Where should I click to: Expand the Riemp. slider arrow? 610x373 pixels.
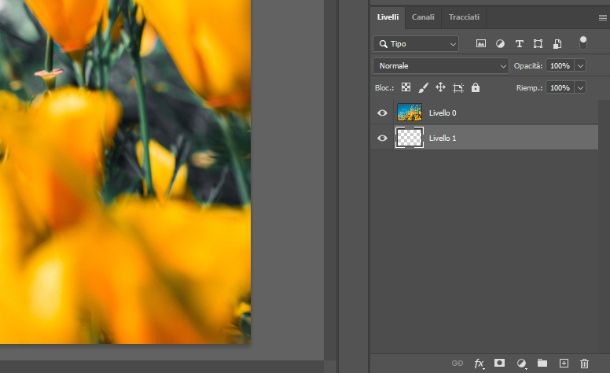coord(580,88)
